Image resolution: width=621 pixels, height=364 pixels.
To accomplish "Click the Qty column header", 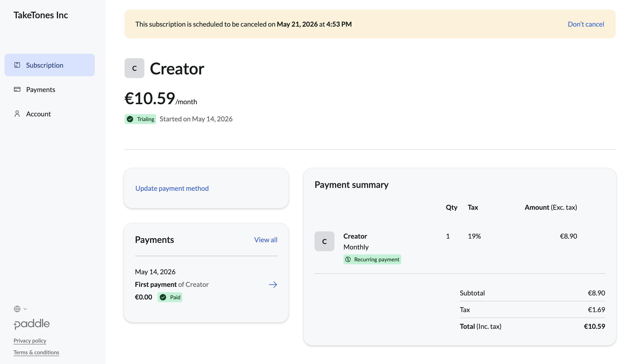I will (x=452, y=207).
